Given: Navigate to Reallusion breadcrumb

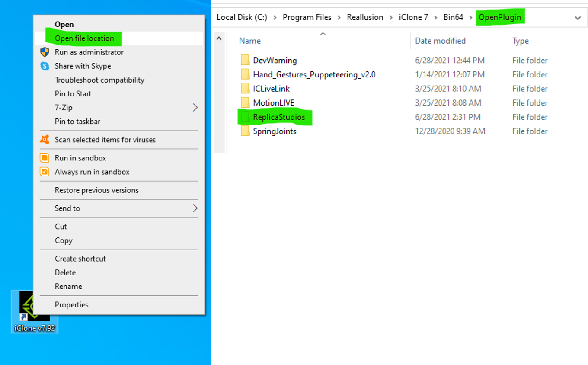Looking at the screenshot, I should coord(365,17).
